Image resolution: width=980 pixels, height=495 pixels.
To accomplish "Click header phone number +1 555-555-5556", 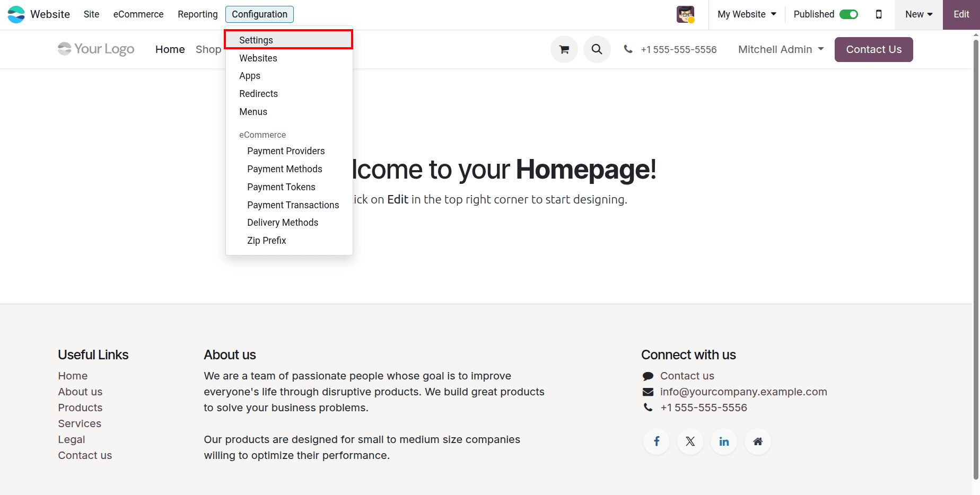I will click(678, 49).
